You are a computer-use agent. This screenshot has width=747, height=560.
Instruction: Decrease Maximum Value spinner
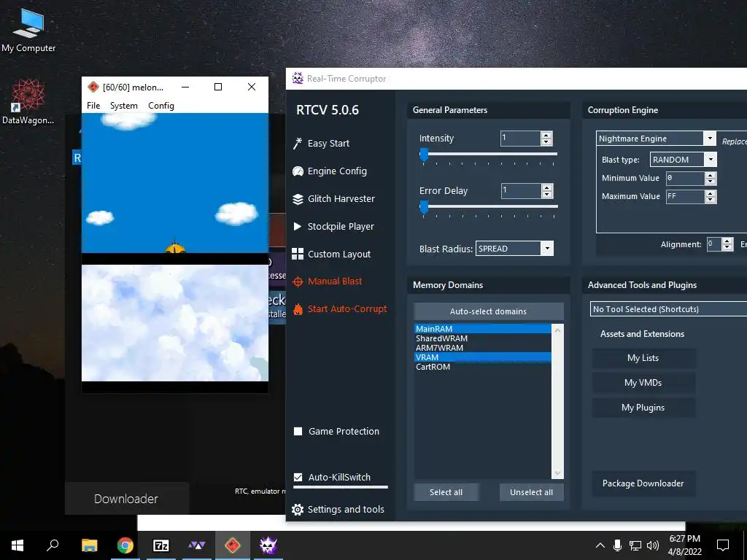tap(711, 200)
